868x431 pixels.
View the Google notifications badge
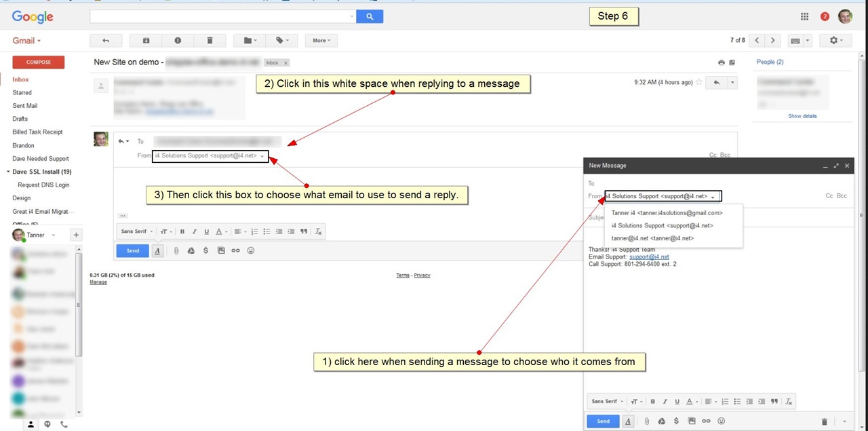click(825, 16)
